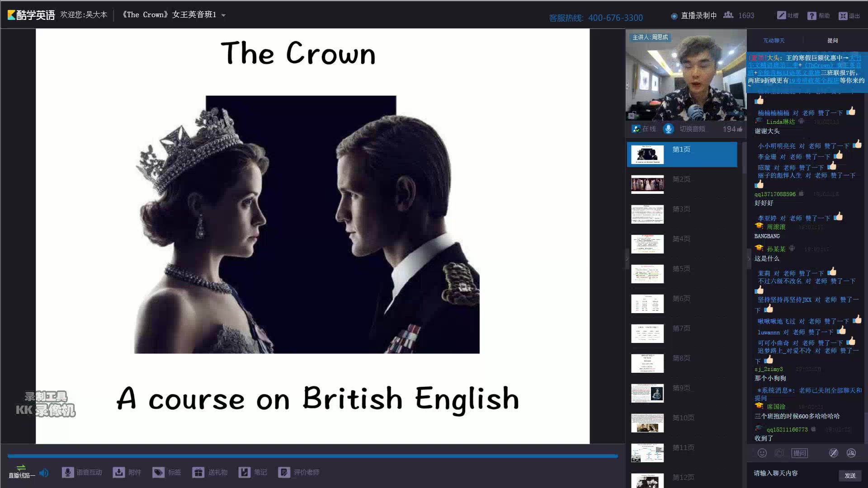The image size is (868, 488).
Task: Open the 附件 attachments download
Action: coord(127,472)
